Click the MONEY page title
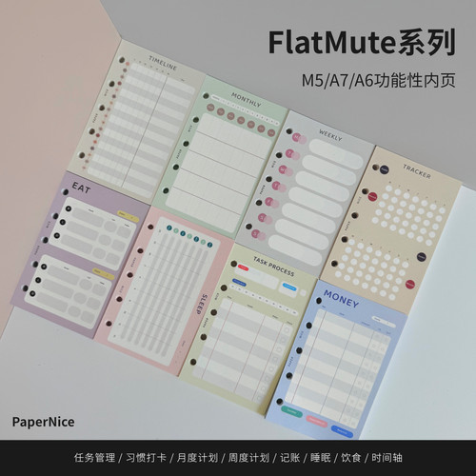 pos(341,299)
